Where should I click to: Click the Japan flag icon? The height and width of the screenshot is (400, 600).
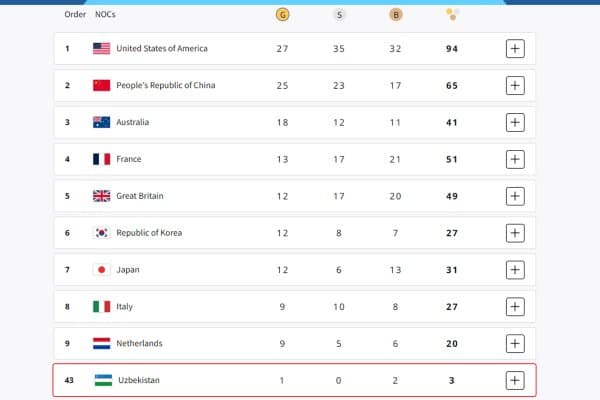[101, 270]
